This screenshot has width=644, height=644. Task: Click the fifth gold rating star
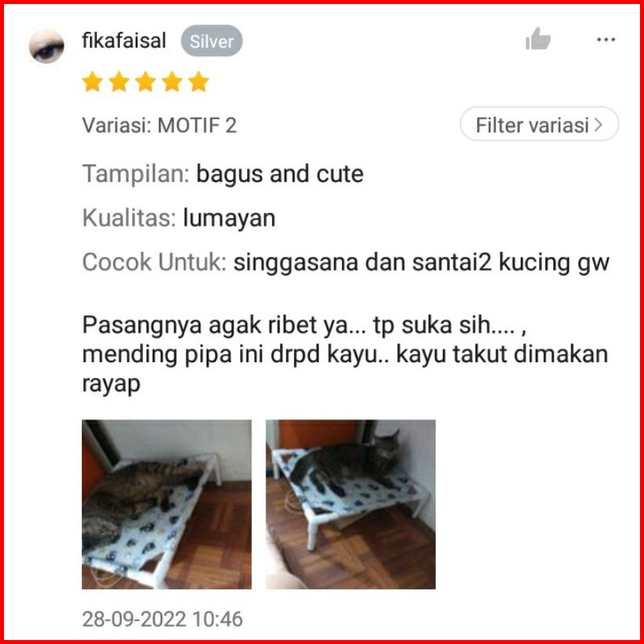click(x=199, y=81)
